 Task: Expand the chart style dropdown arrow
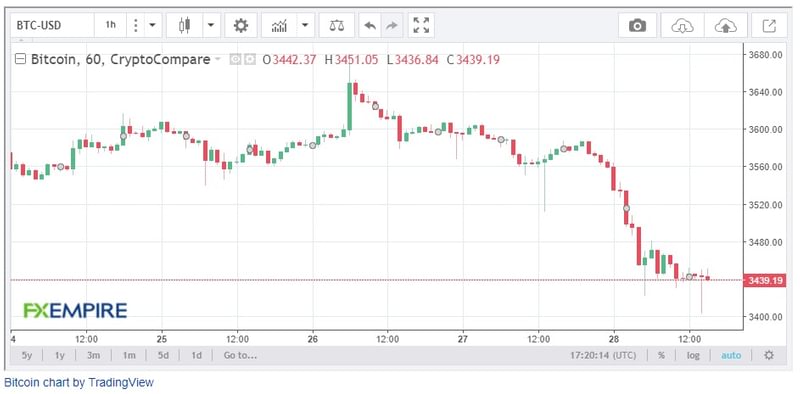coord(211,25)
